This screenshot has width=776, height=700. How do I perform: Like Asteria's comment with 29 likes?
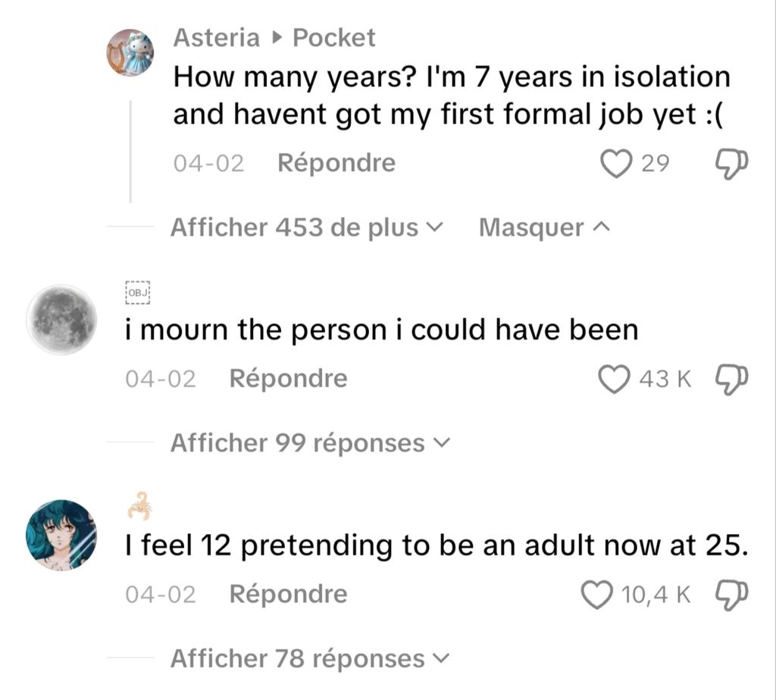pos(616,164)
